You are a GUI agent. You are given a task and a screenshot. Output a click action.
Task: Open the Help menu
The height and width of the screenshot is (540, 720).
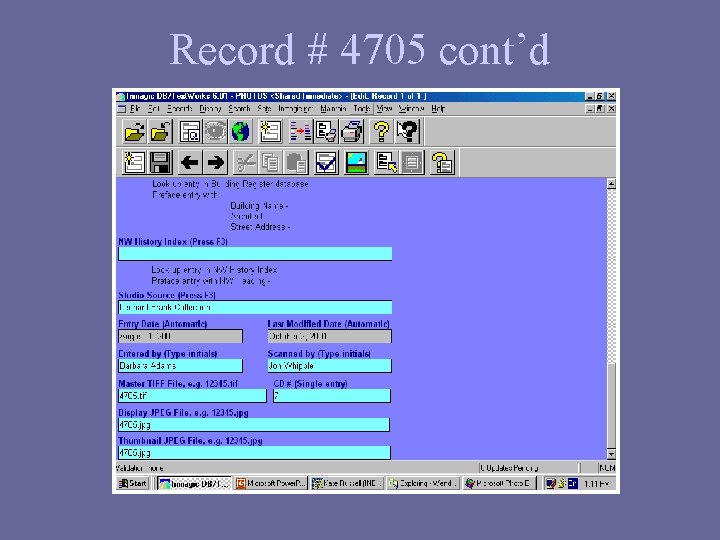[x=438, y=109]
